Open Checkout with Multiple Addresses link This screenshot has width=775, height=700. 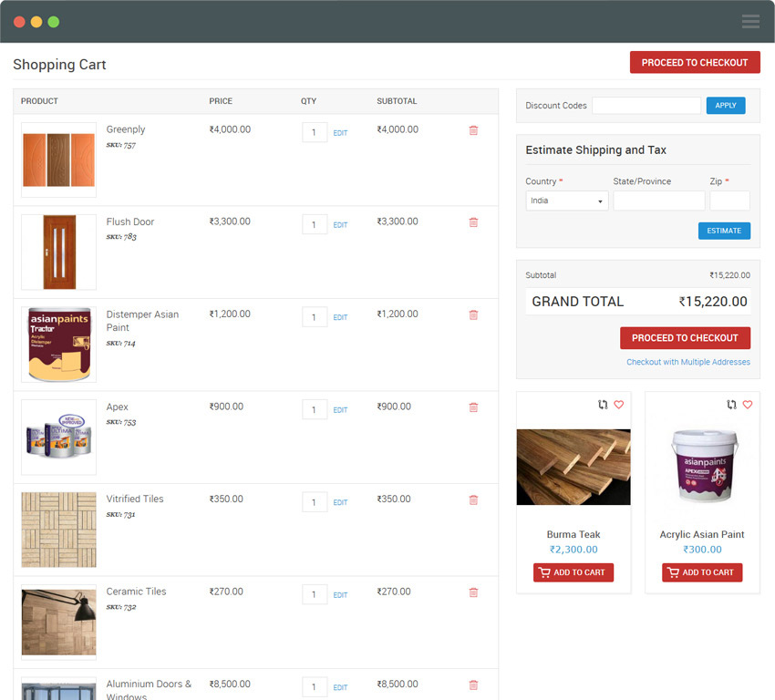[688, 362]
